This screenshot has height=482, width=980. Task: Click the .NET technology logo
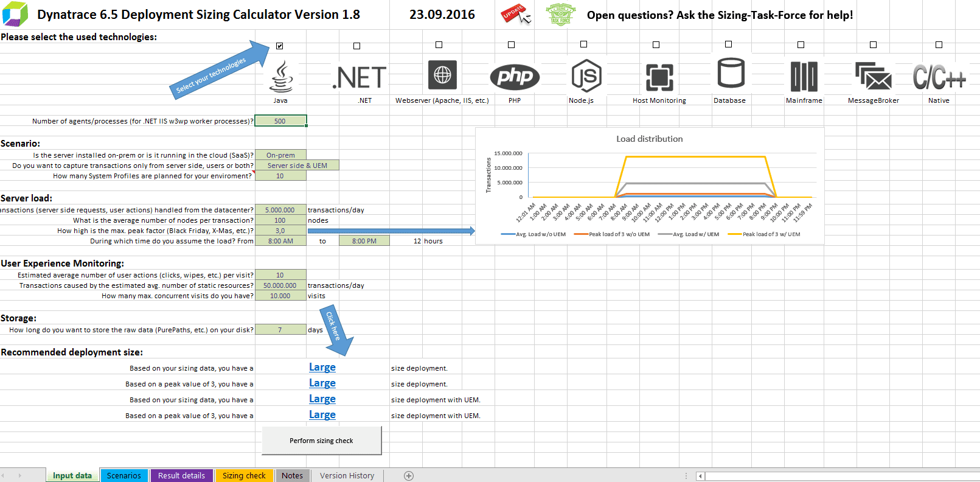[x=360, y=77]
